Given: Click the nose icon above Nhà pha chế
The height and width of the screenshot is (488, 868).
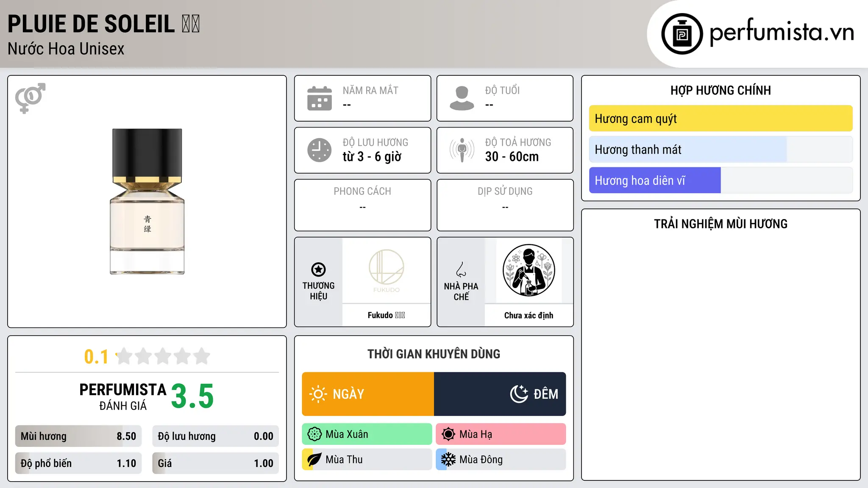Looking at the screenshot, I should (461, 269).
